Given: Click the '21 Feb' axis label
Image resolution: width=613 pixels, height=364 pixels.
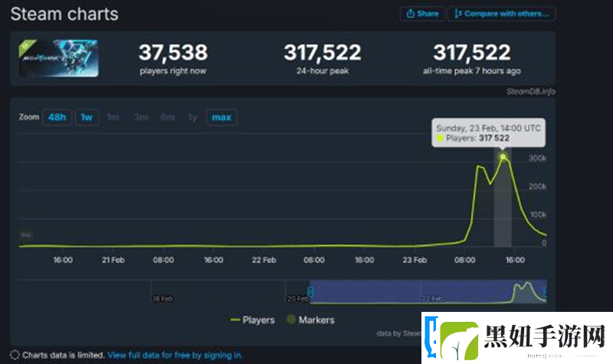Looking at the screenshot, I should (113, 260).
